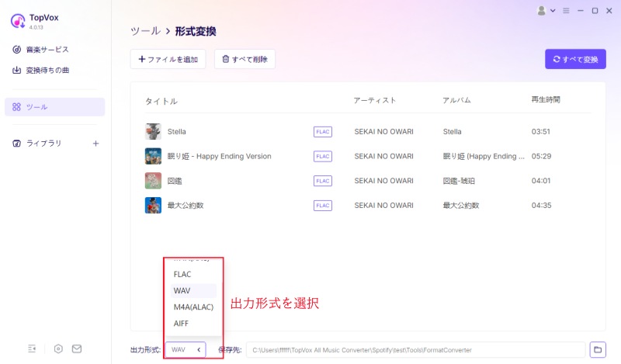Click the Stella album name in the album column

[x=453, y=131]
